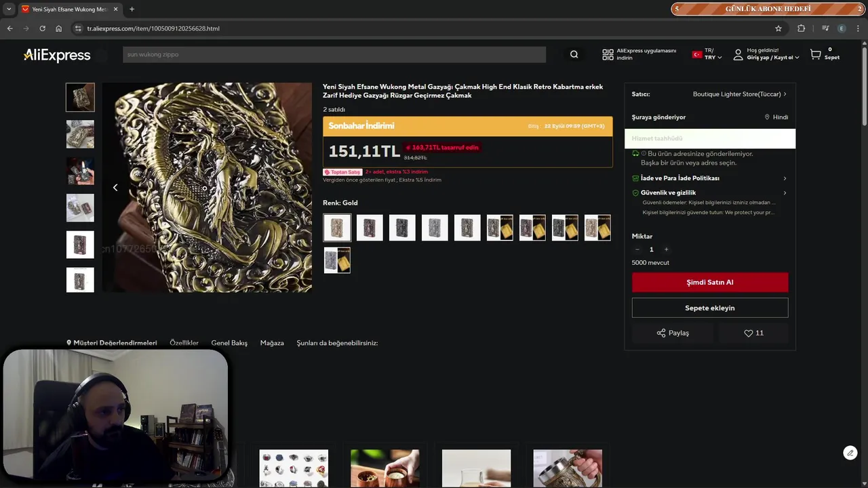This screenshot has width=868, height=488.
Task: Click the search magnifier button
Action: (574, 54)
